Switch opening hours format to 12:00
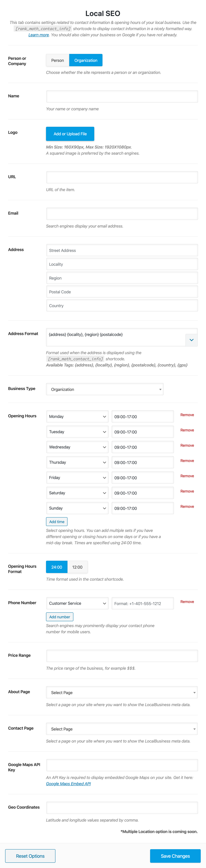The height and width of the screenshot is (868, 206). click(77, 567)
